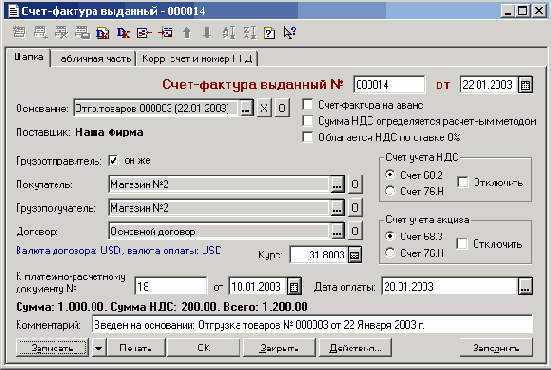Toggle Сумма НДС определяется расчетным методом checkbox
This screenshot has height=370, width=551.
(x=307, y=121)
